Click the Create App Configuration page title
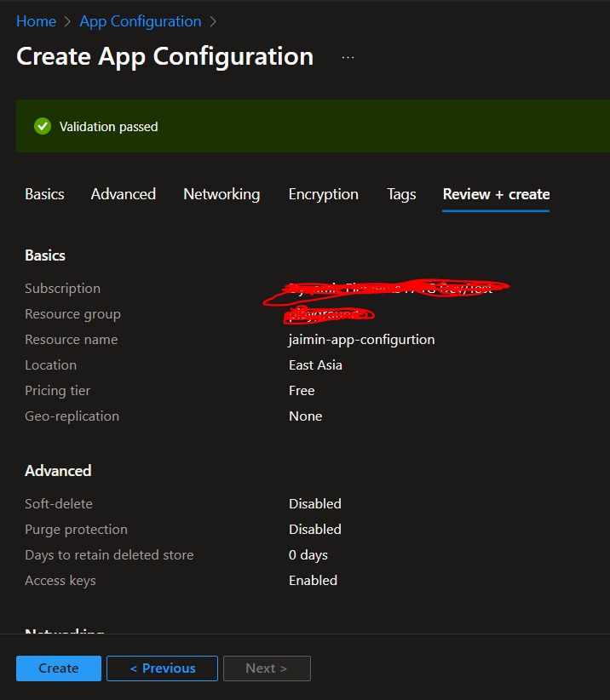Image resolution: width=610 pixels, height=700 pixels. click(164, 57)
